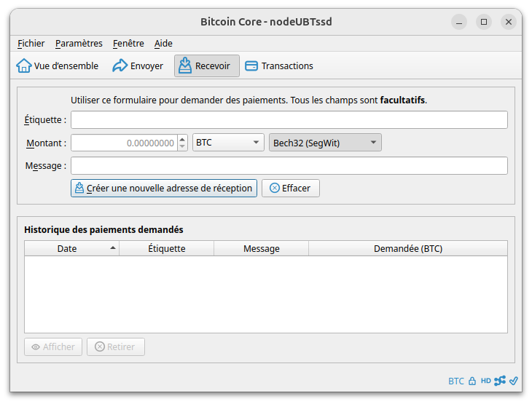The image size is (532, 404).
Task: Open the BTC unit dropdown
Action: click(x=228, y=143)
